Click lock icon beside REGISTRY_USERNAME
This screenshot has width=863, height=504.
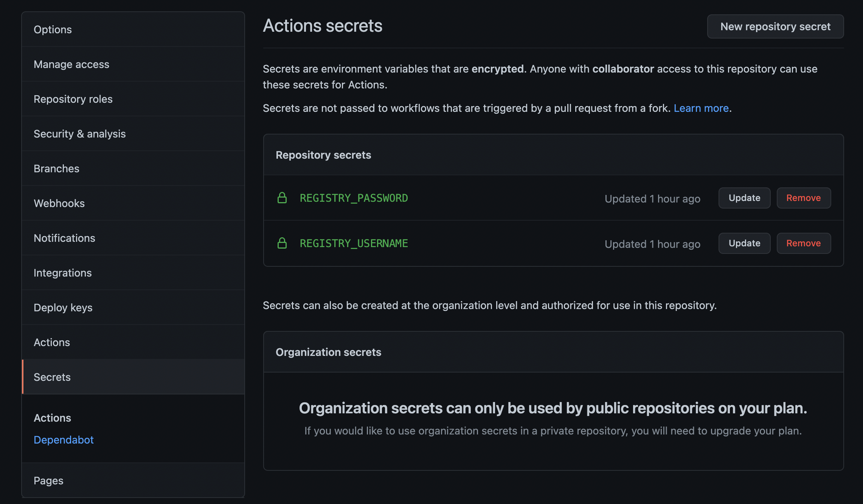coord(282,243)
